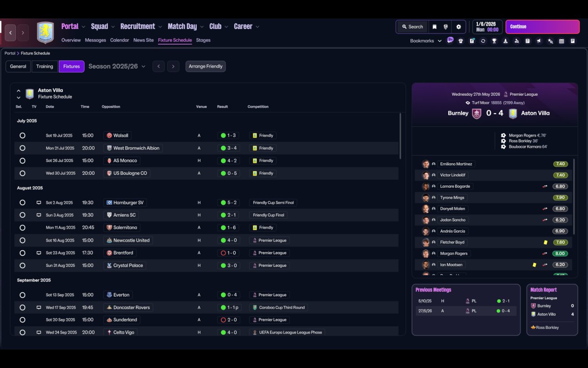Click the TV icon for the Doncaster Rovers match
The image size is (588, 368).
(39, 307)
